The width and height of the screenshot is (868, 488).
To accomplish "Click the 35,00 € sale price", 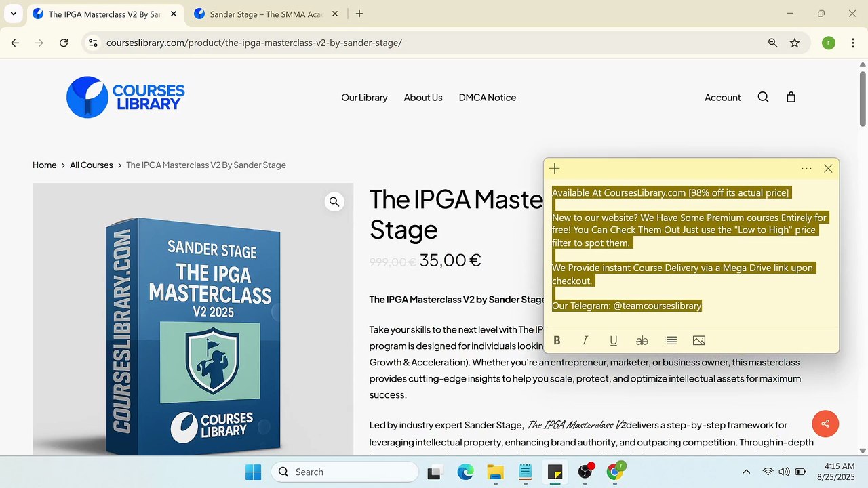I will coord(450,260).
